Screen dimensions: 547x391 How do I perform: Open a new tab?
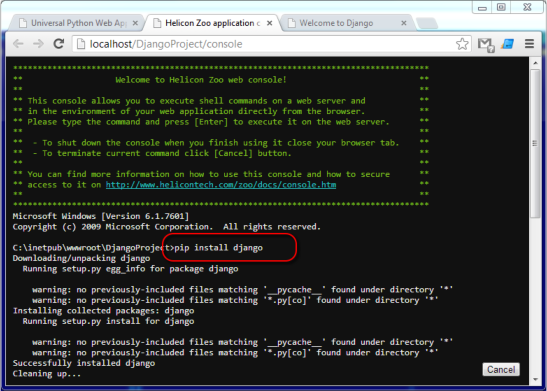[427, 23]
